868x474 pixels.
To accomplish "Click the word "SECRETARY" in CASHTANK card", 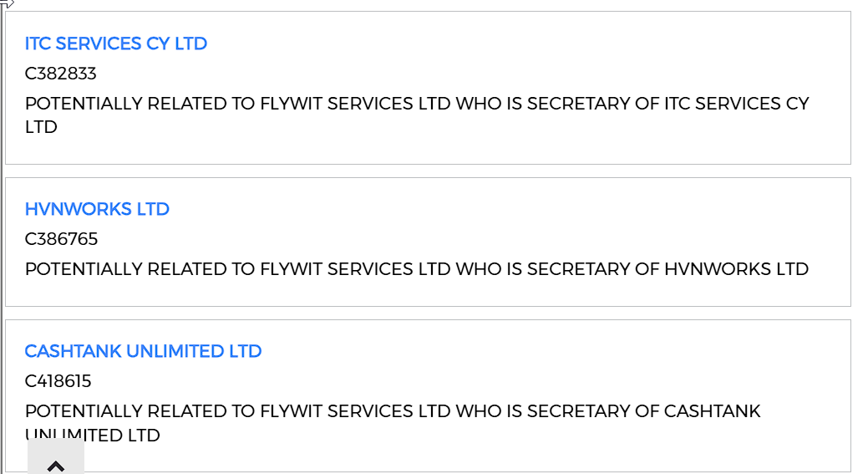I will point(581,411).
